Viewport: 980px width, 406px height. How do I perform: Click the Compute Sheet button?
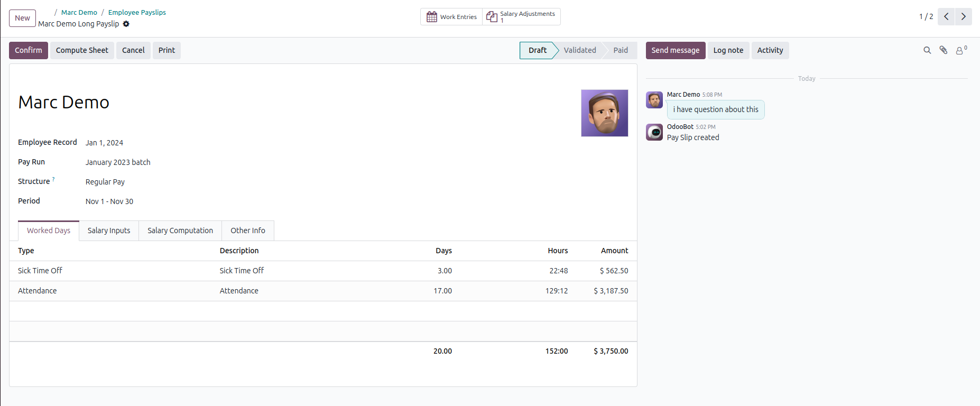(82, 50)
